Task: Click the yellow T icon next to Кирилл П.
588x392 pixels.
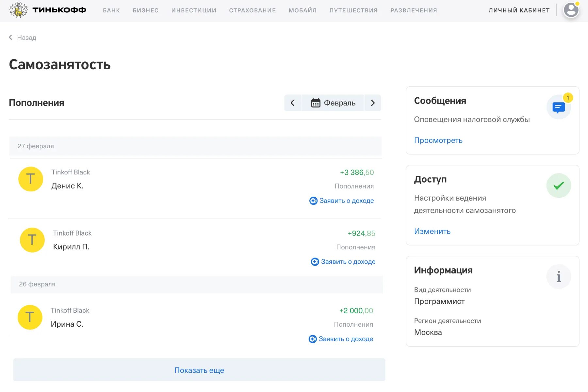Action: [32, 240]
